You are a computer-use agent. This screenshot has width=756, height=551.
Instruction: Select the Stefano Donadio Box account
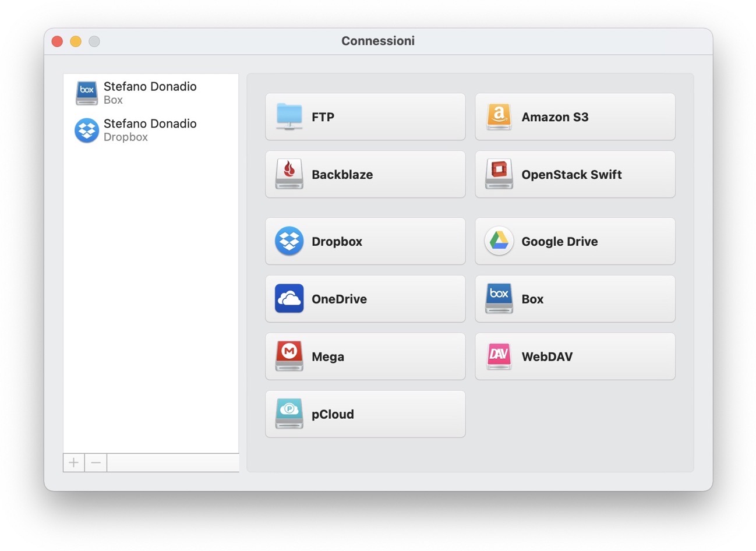click(150, 93)
